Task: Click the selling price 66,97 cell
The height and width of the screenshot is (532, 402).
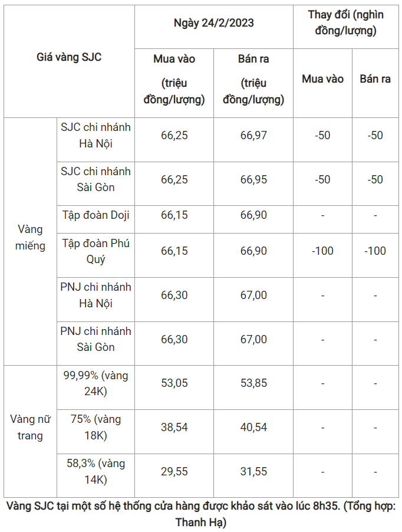Action: coord(253,135)
